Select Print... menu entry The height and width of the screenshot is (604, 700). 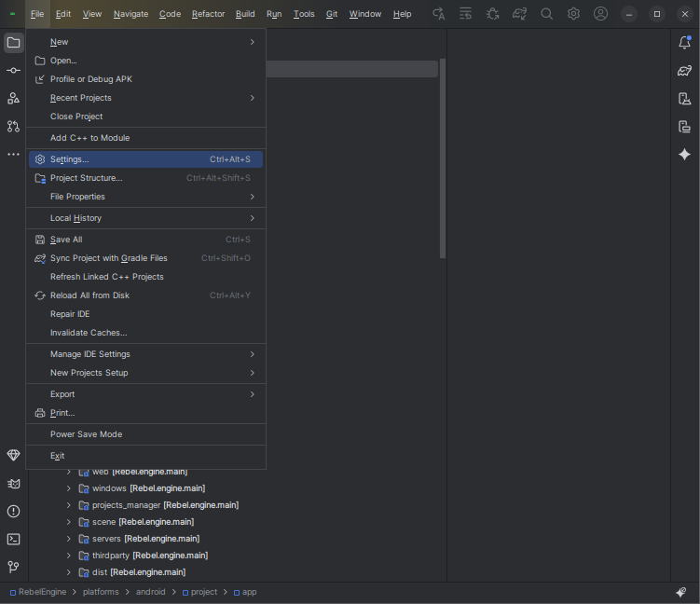pos(145,413)
